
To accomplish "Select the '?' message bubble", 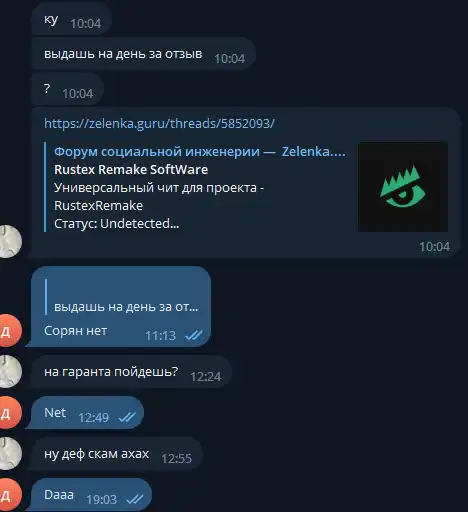I will pyautogui.click(x=67, y=89).
